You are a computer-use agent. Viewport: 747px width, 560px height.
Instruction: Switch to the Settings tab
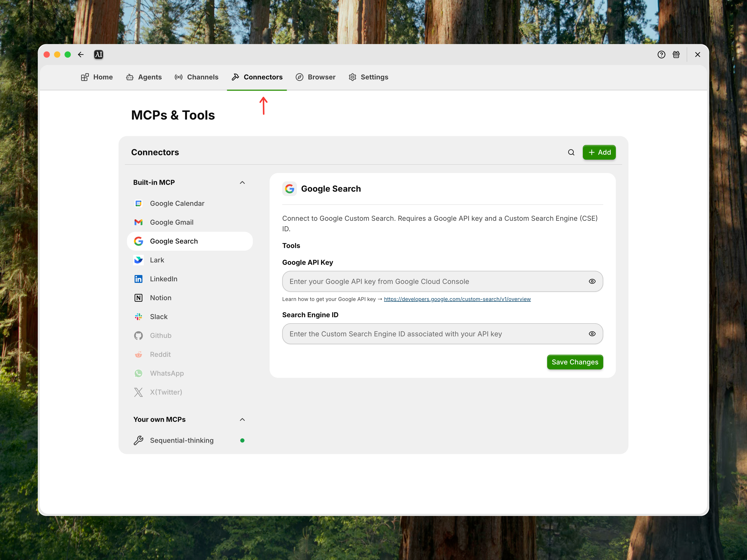tap(369, 77)
